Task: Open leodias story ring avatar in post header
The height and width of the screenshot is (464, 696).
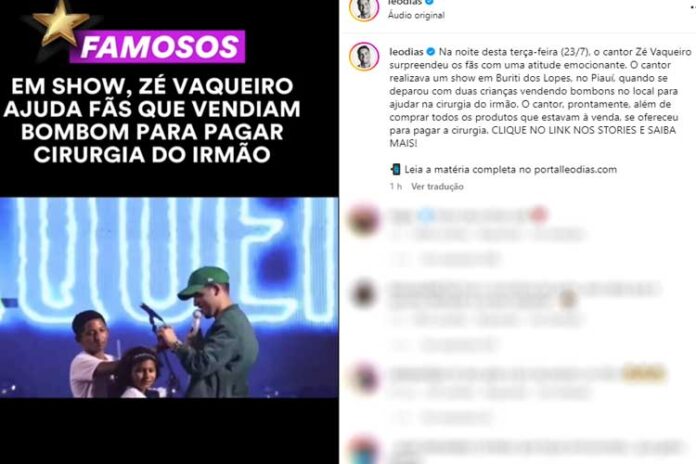Action: tap(364, 8)
